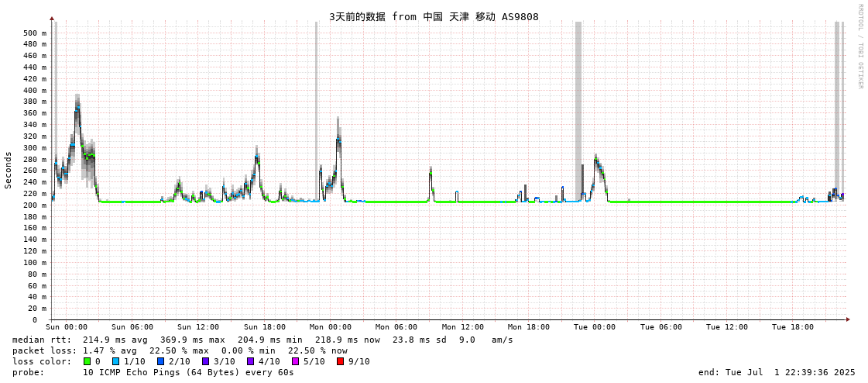The width and height of the screenshot is (868, 383).
Task: Click the 4/10 loss color swatch
Action: [x=251, y=362]
